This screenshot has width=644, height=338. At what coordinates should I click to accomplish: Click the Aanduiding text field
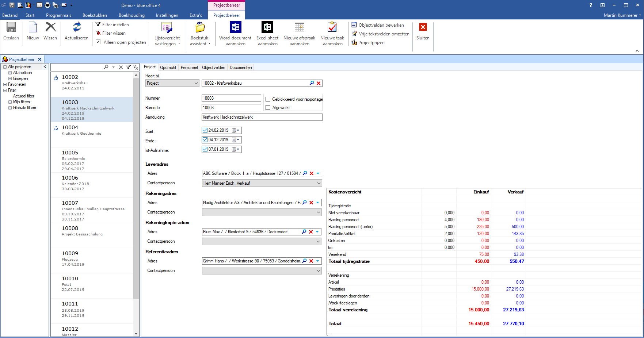(262, 117)
